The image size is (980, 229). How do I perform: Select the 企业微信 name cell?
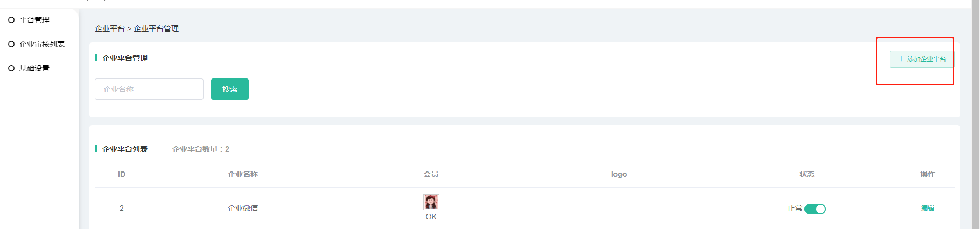(243, 208)
